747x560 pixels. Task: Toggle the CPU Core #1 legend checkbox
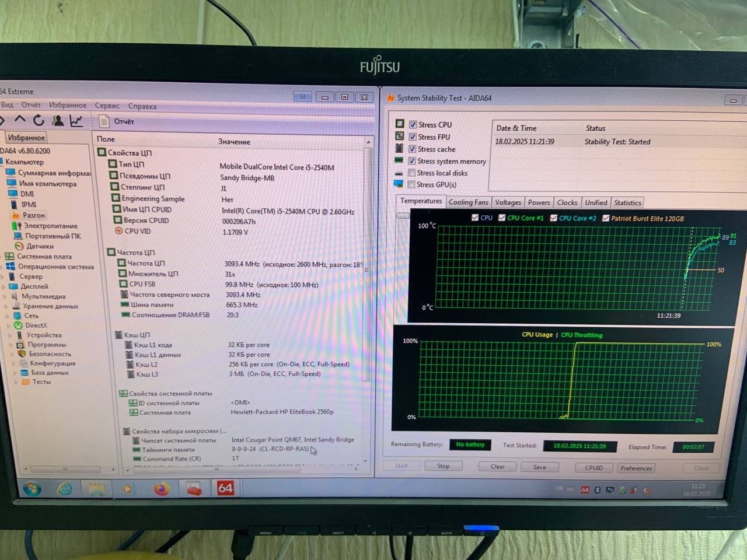click(x=502, y=218)
